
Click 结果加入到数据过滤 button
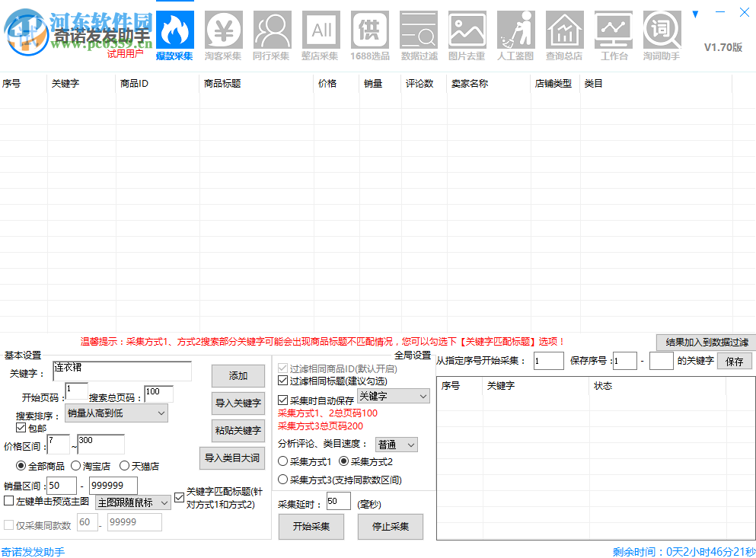[x=705, y=342]
